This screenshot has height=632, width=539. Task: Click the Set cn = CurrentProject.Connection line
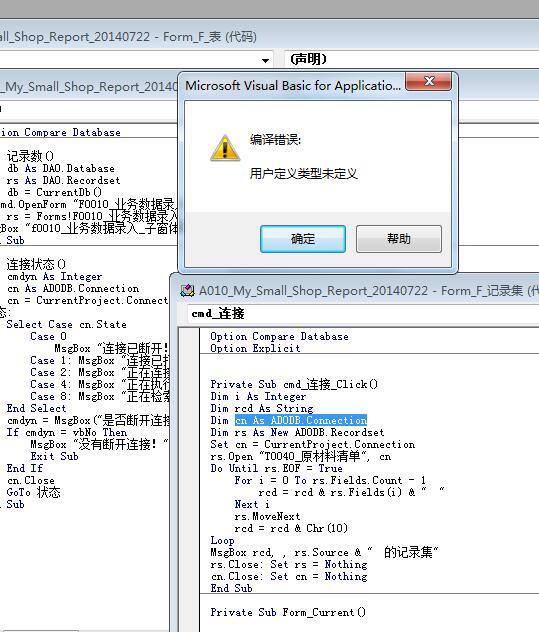tap(312, 445)
